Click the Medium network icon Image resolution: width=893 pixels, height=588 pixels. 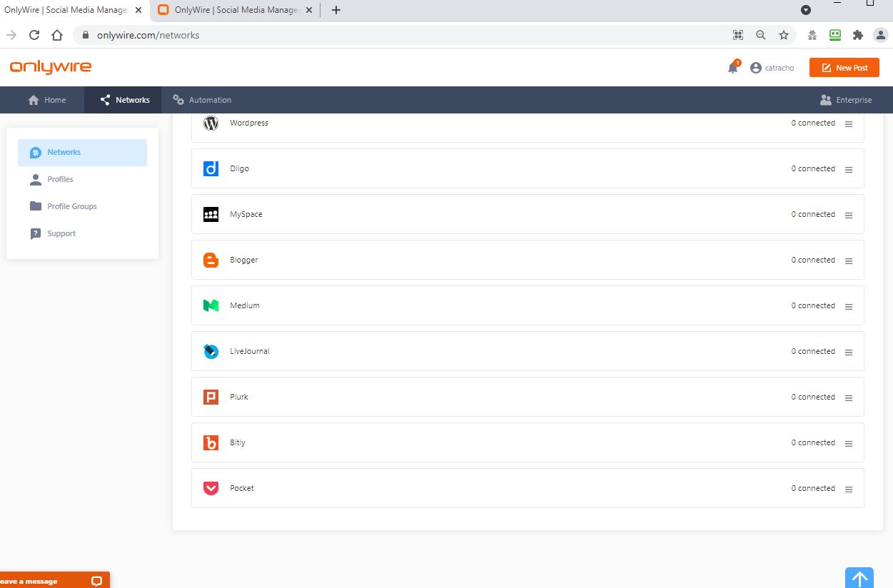(x=211, y=306)
